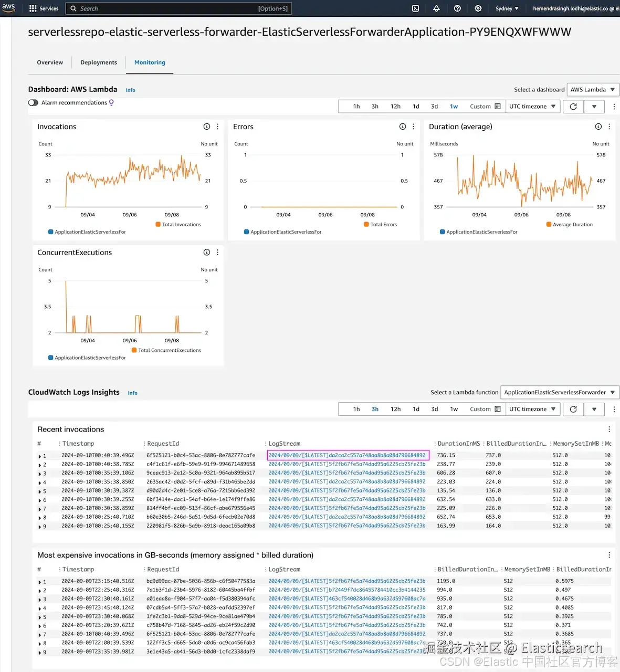Switch to the Deployments tab
620x672 pixels.
[x=99, y=62]
